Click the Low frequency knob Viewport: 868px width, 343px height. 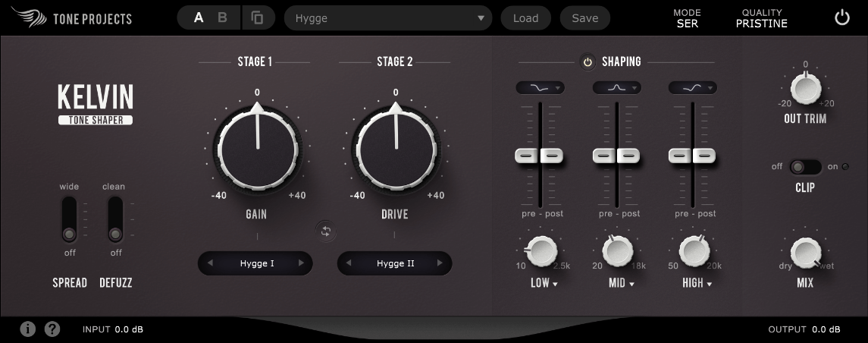[541, 251]
